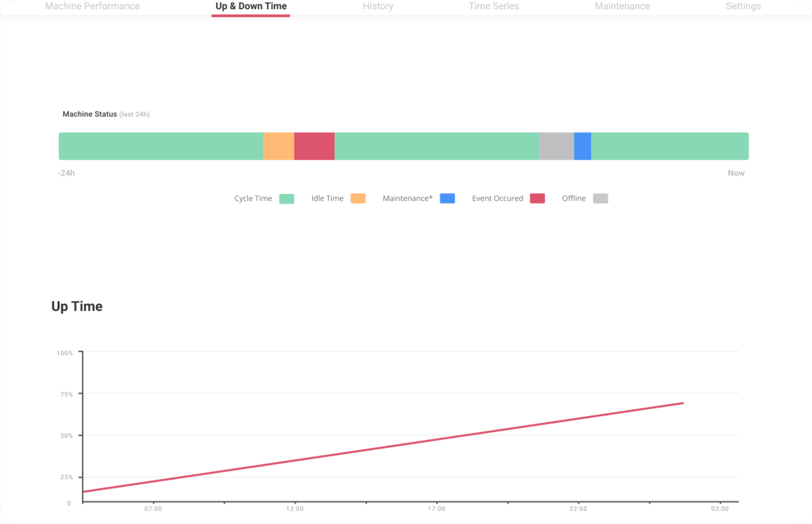Open the Settings tab

click(x=743, y=6)
